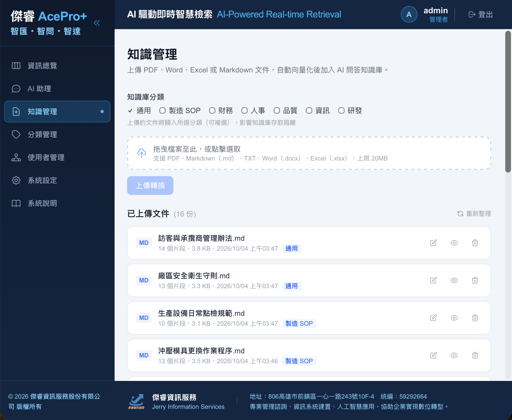Check the 品質 category checkbox
512x420 pixels.
pos(277,111)
